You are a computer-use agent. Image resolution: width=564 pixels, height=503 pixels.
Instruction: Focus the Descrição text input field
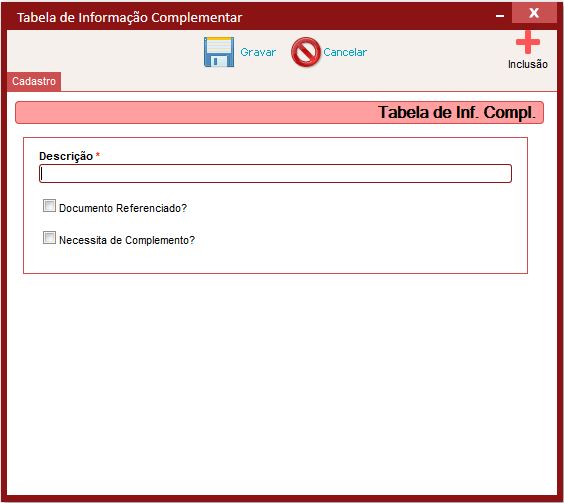[275, 173]
